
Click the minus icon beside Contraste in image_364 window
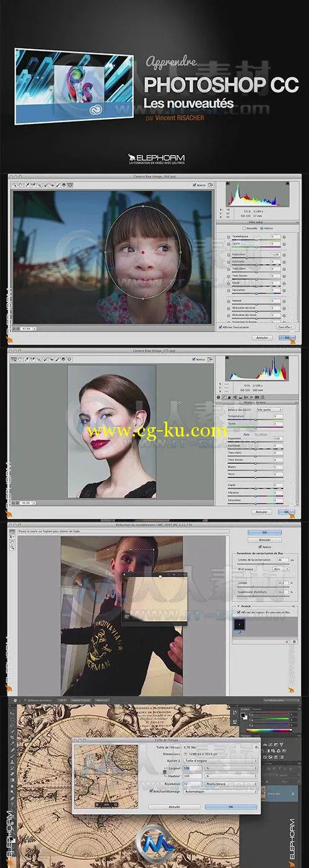pos(228,262)
